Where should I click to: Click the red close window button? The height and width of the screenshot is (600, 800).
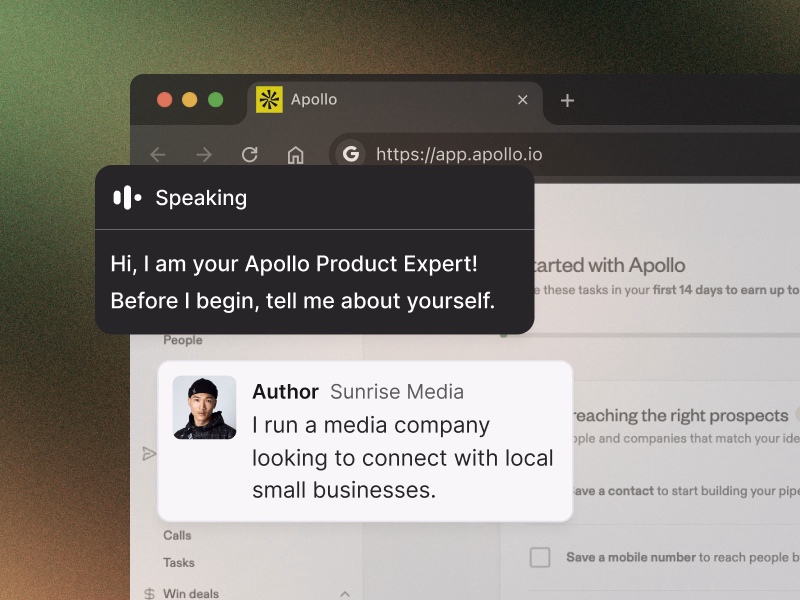click(164, 100)
